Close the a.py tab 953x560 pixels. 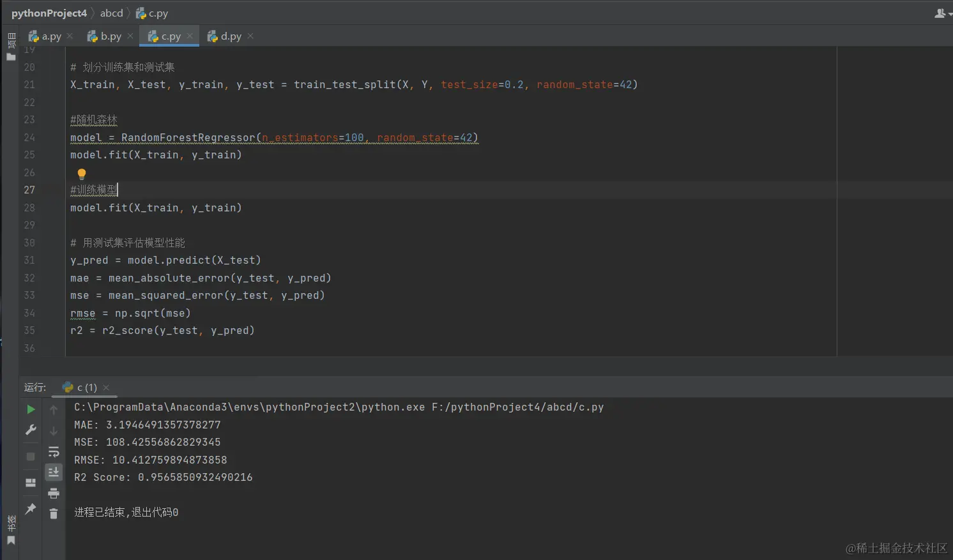70,36
